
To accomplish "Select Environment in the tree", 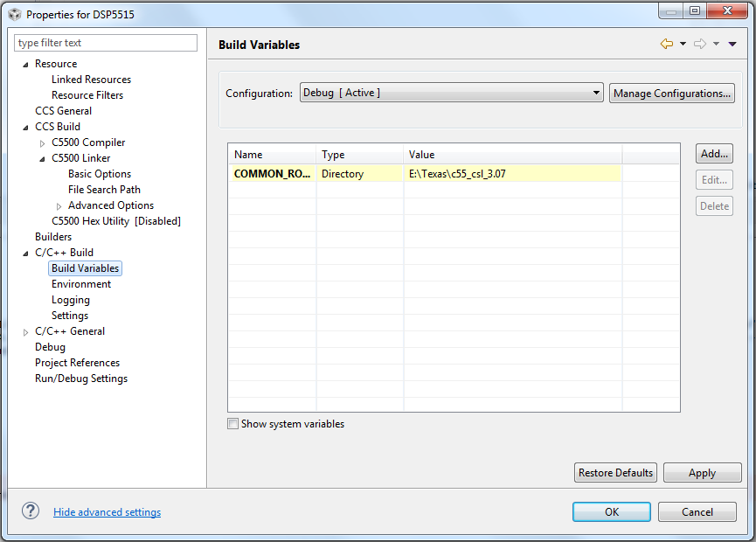I will point(81,284).
